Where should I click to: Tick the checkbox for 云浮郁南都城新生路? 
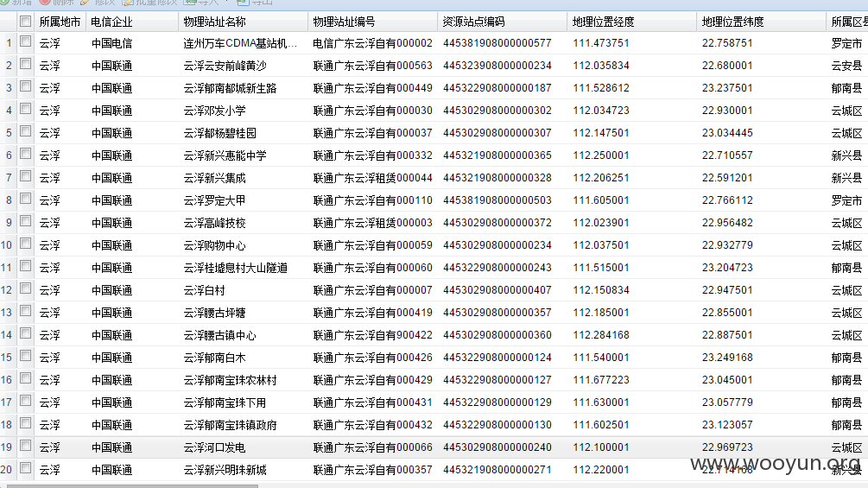tap(25, 86)
